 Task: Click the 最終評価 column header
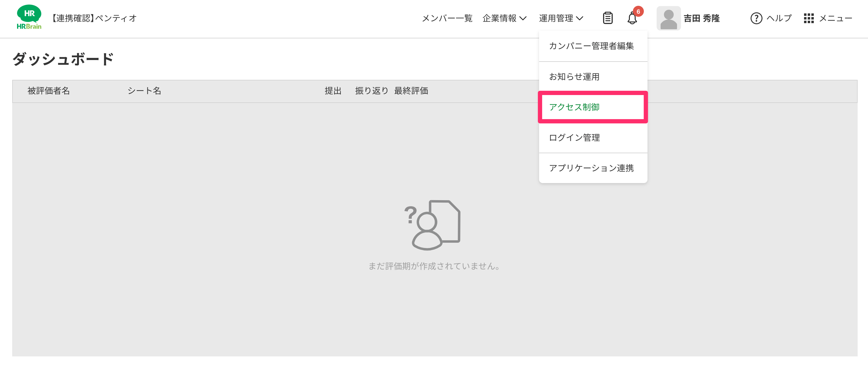point(411,91)
